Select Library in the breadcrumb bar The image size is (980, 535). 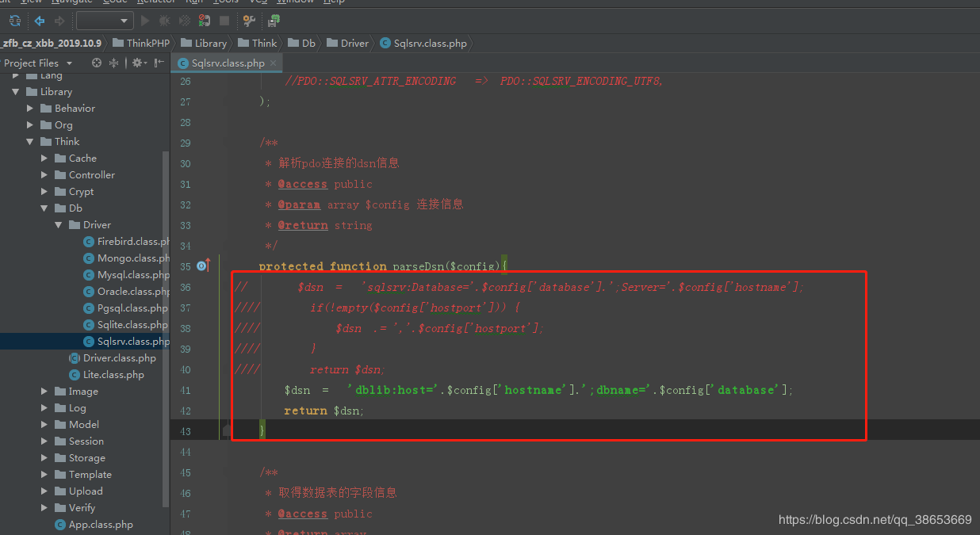coord(204,43)
